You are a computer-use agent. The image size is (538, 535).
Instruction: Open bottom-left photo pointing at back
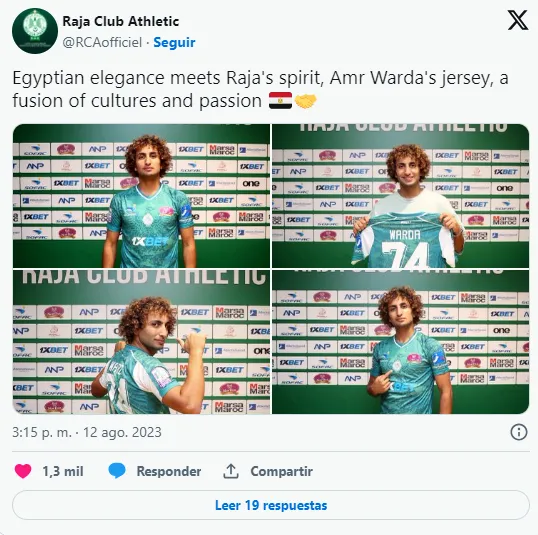coord(141,342)
